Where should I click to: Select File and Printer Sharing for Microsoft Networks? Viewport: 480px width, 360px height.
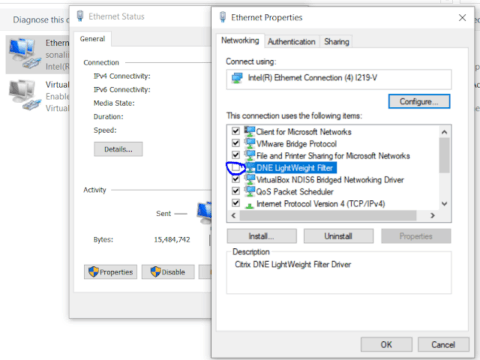point(333,156)
